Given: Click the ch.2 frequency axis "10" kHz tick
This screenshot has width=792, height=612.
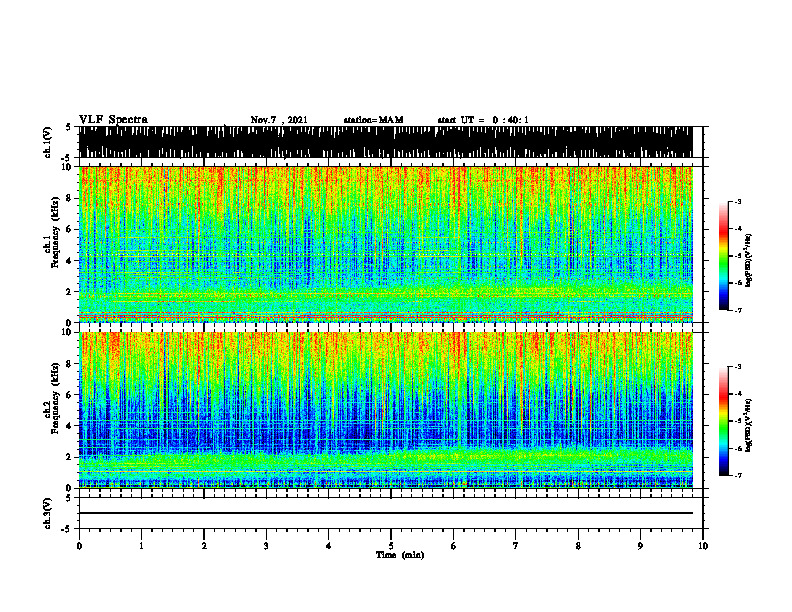Looking at the screenshot, I should coord(69,332).
